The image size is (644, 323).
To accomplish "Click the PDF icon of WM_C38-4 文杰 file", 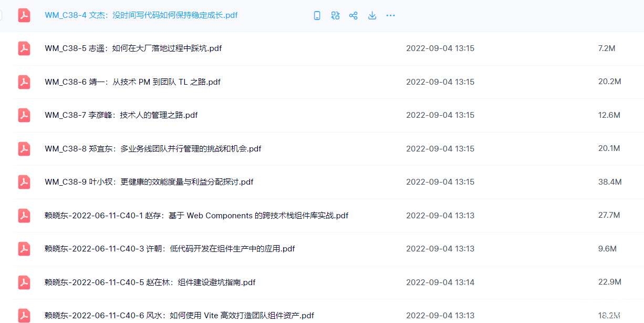I will pos(24,16).
